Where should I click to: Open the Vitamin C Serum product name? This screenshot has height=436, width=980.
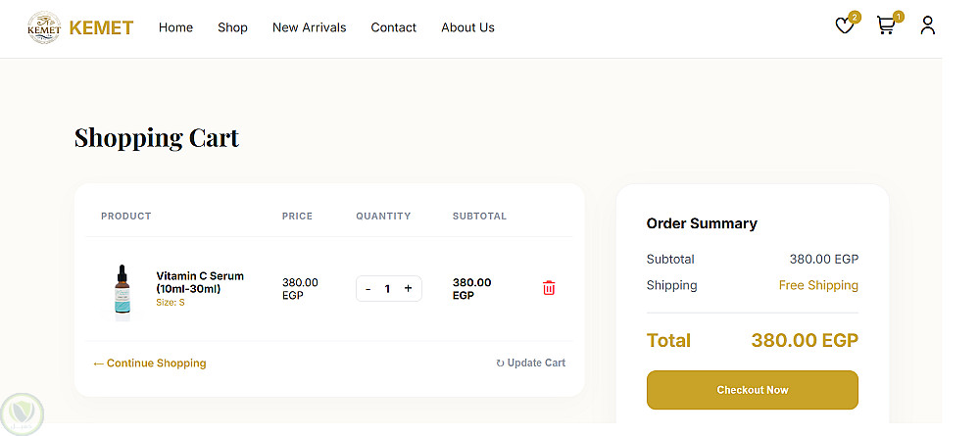pos(200,282)
